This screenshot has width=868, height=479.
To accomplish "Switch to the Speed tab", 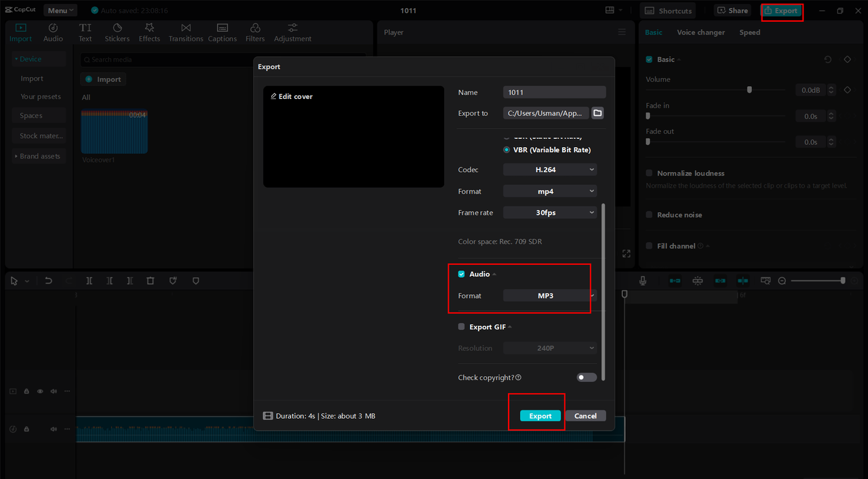I will tap(749, 33).
